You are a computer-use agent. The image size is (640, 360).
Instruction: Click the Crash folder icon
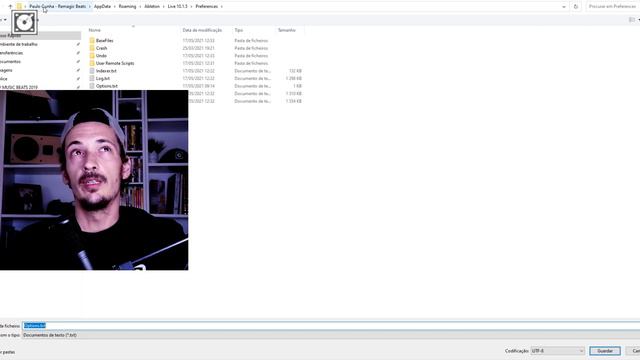92,48
